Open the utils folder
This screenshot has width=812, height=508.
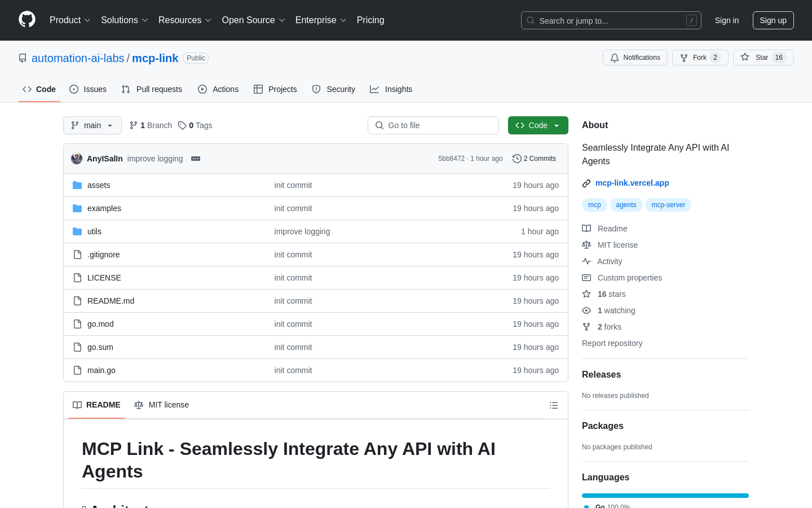94,231
